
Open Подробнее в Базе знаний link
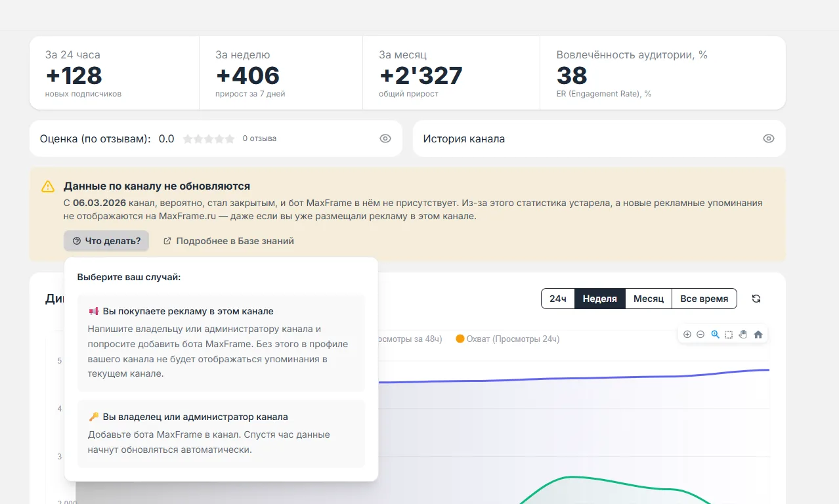pos(228,241)
